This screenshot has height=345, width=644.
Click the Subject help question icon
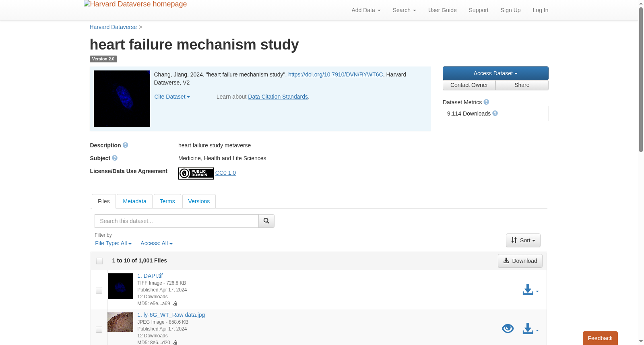click(115, 158)
